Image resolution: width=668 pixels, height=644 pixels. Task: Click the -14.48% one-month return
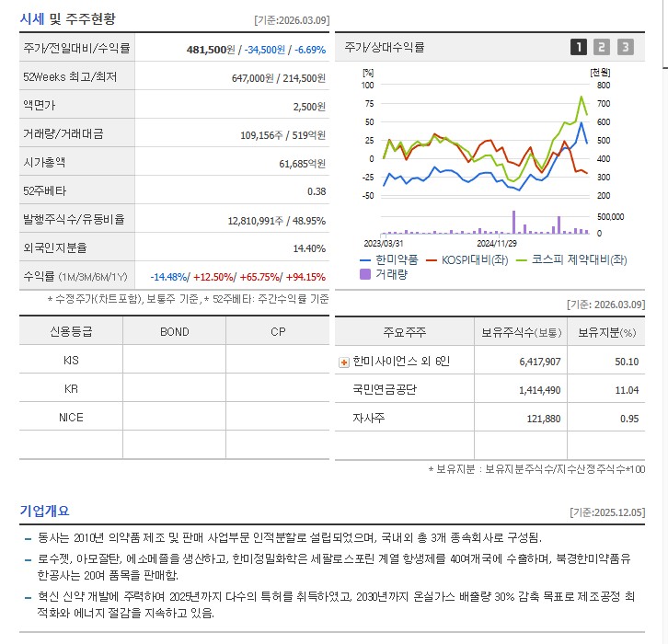(x=168, y=277)
